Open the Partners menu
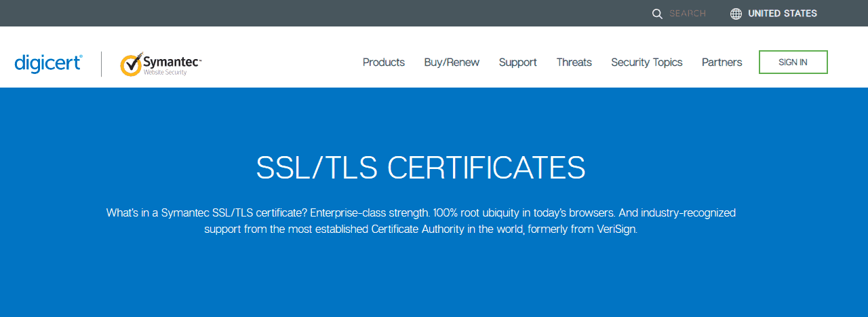868x317 pixels. click(722, 62)
